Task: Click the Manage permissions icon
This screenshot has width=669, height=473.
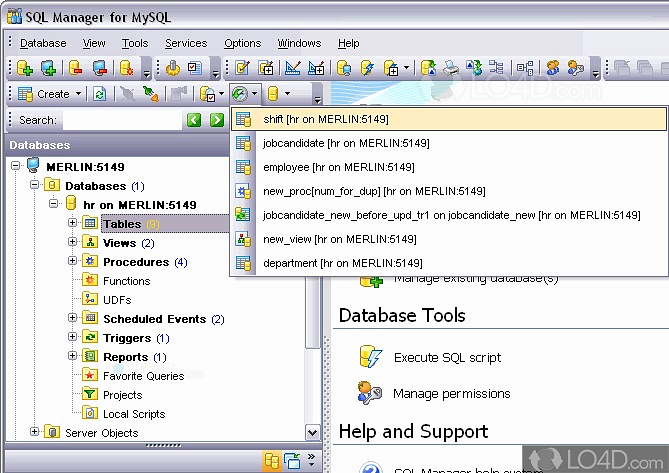Action: click(x=370, y=393)
